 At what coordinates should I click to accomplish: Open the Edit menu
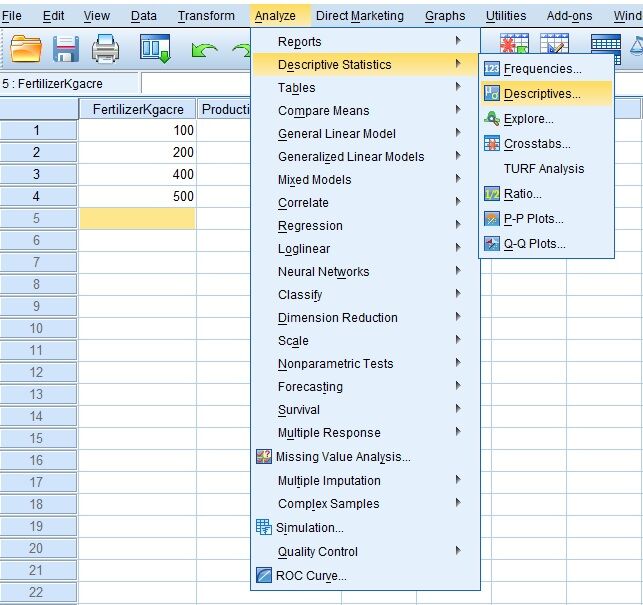coord(53,16)
